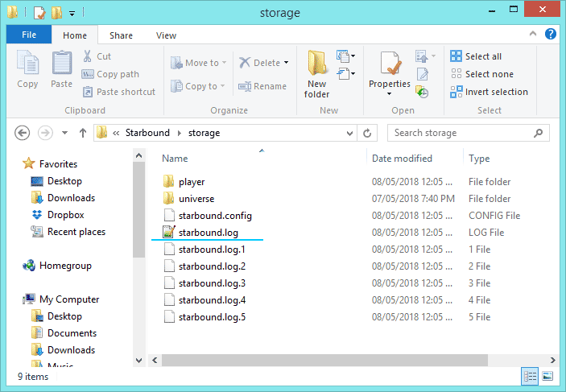Open the Move to dropdown
The width and height of the screenshot is (566, 392).
199,63
